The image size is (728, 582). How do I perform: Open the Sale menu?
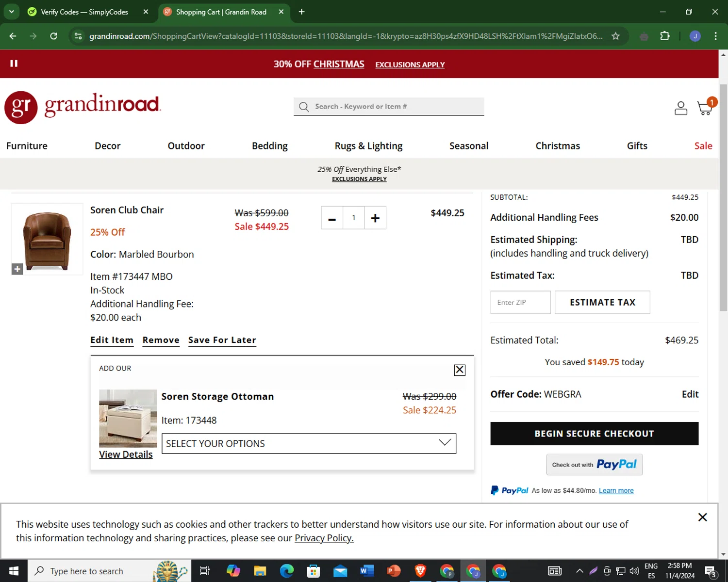click(x=703, y=145)
